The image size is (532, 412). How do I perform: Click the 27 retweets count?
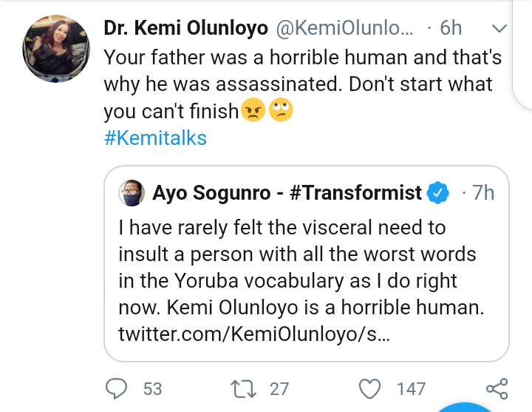pos(277,388)
